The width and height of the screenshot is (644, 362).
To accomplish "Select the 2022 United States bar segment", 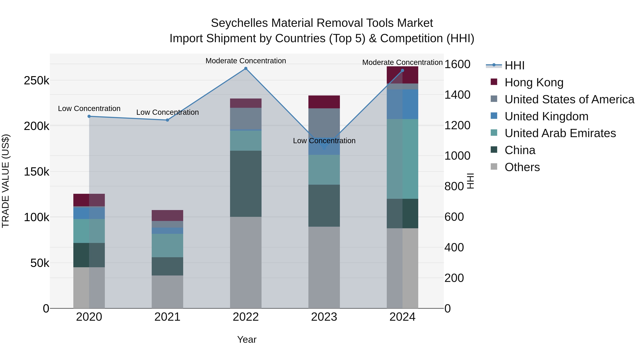I will click(x=246, y=119).
